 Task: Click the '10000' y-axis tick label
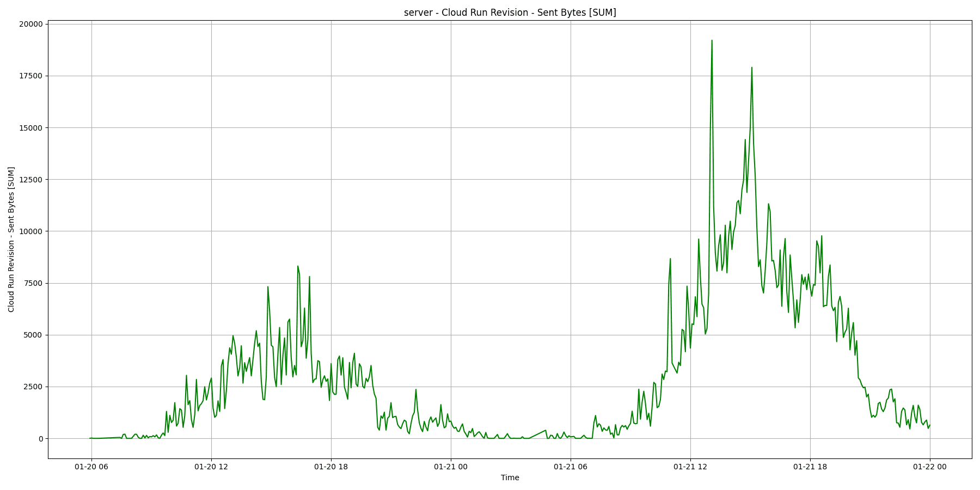(x=30, y=231)
